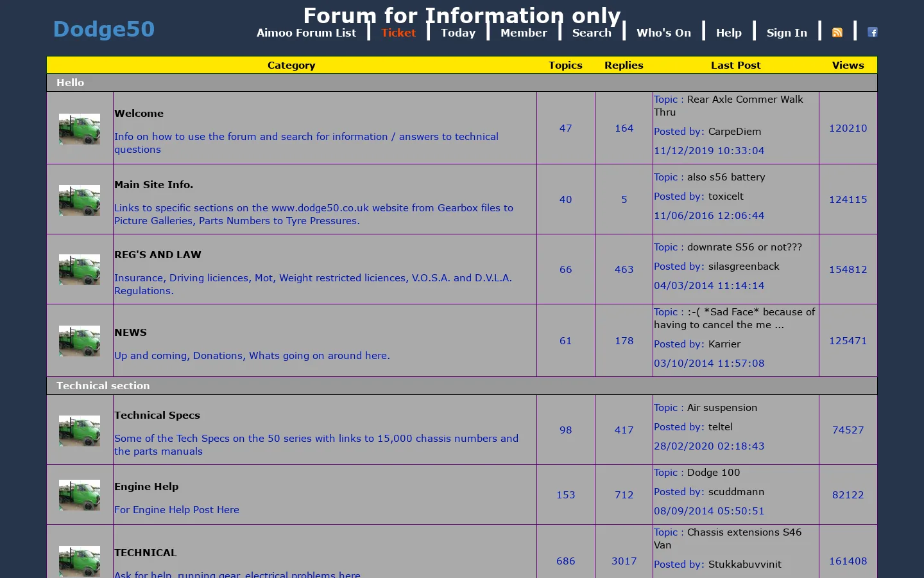The height and width of the screenshot is (578, 924).
Task: View poster toxicelt's profile
Action: (726, 197)
